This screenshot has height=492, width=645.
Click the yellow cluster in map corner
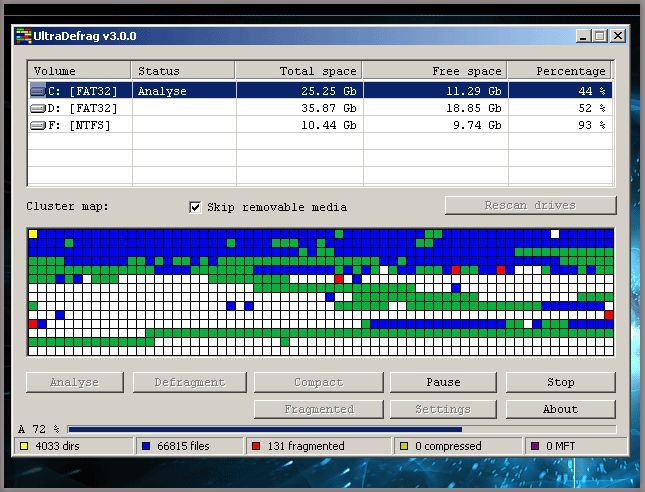click(33, 234)
